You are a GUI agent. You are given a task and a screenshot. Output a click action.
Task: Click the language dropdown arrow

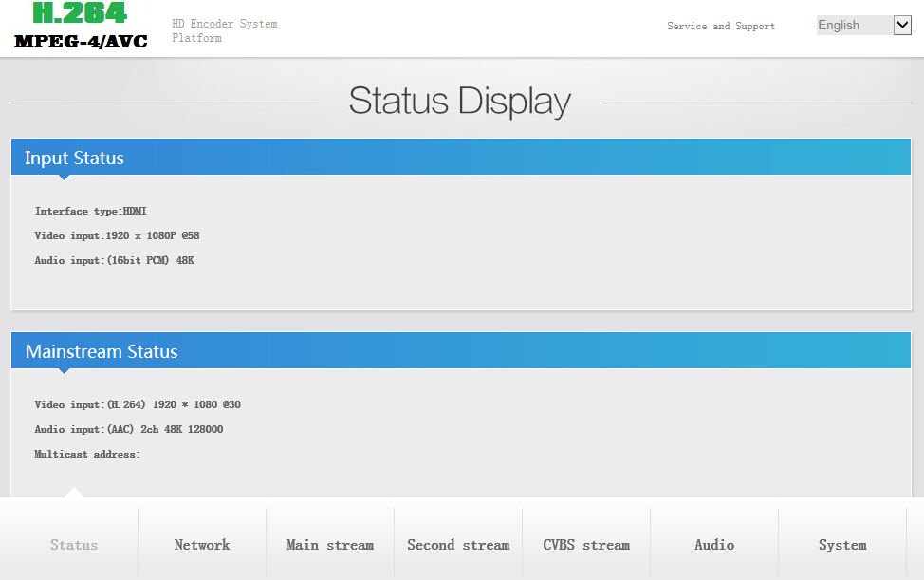point(902,26)
